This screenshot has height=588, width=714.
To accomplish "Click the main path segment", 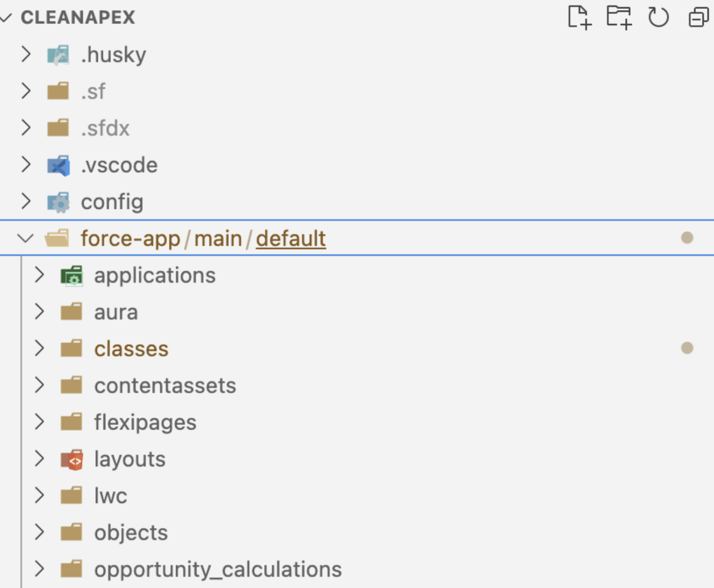I will point(218,239).
